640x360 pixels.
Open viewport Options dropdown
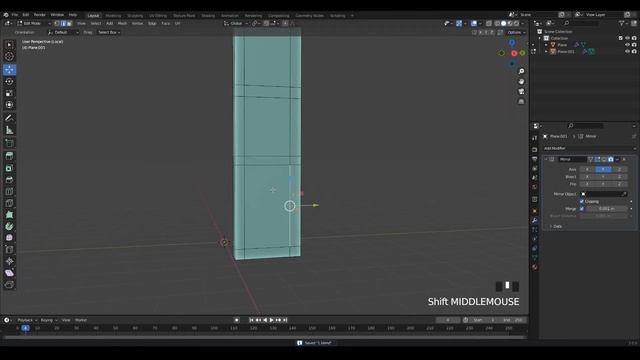coord(516,32)
